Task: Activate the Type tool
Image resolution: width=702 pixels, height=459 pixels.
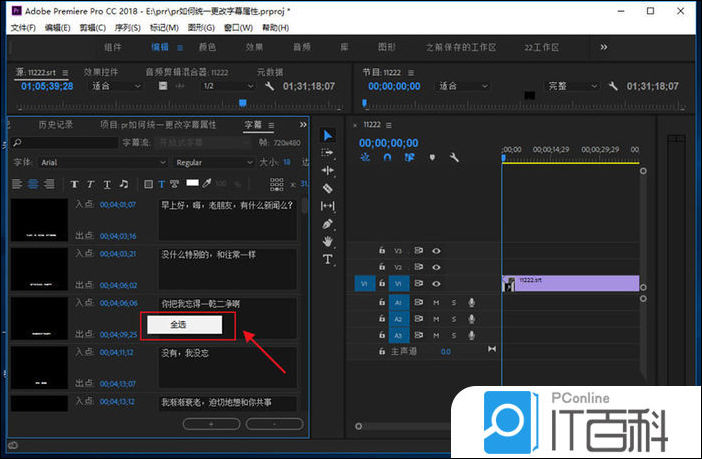Action: click(x=327, y=259)
